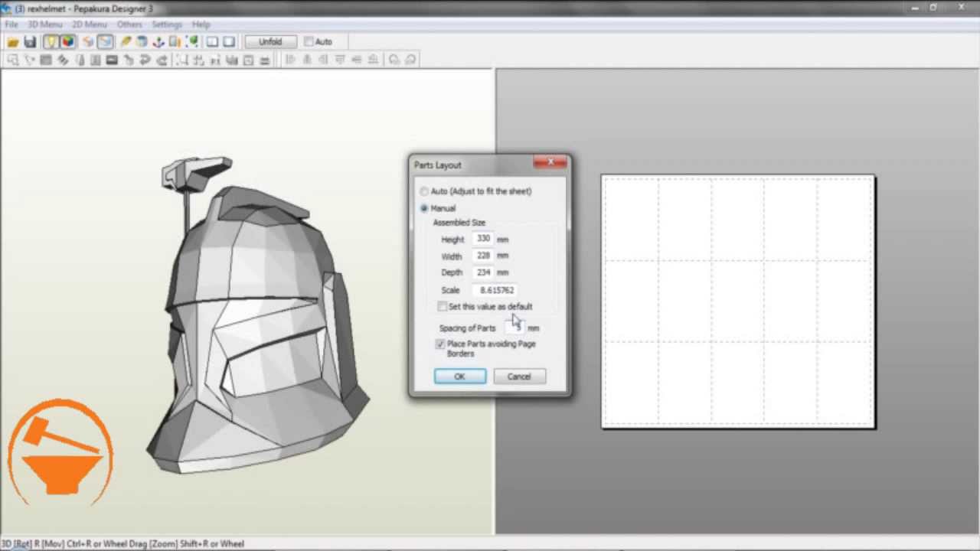Click the plain white cube icon beside the colored cube
The height and width of the screenshot is (551, 980).
pos(88,42)
